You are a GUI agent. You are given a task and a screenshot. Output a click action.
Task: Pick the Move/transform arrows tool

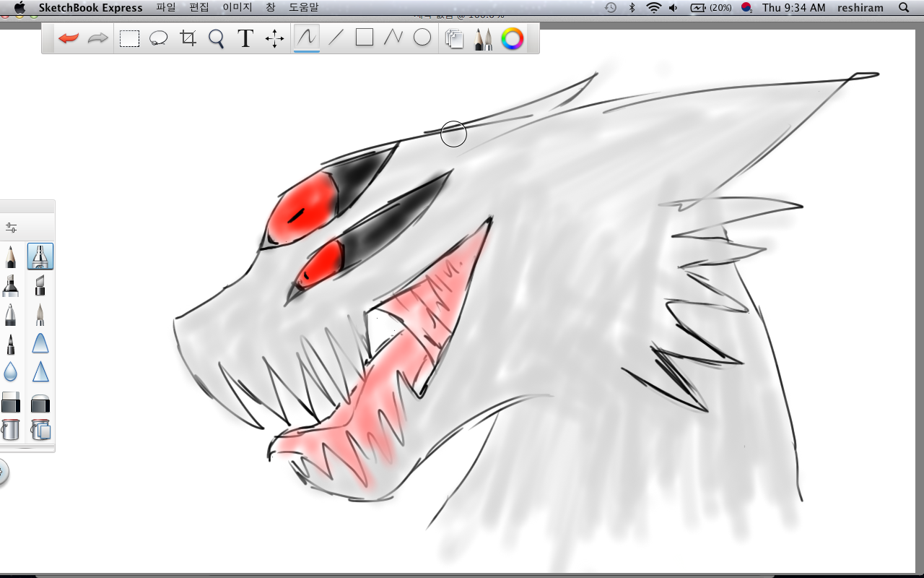[x=274, y=38]
